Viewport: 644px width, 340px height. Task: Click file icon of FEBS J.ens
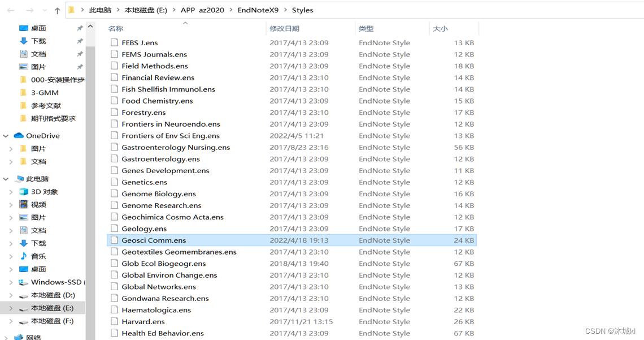[x=114, y=42]
